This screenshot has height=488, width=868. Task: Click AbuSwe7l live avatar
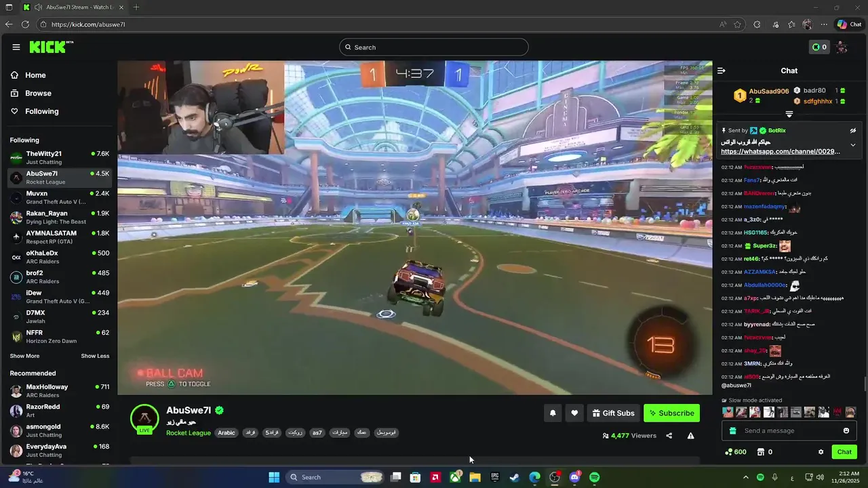(x=144, y=419)
